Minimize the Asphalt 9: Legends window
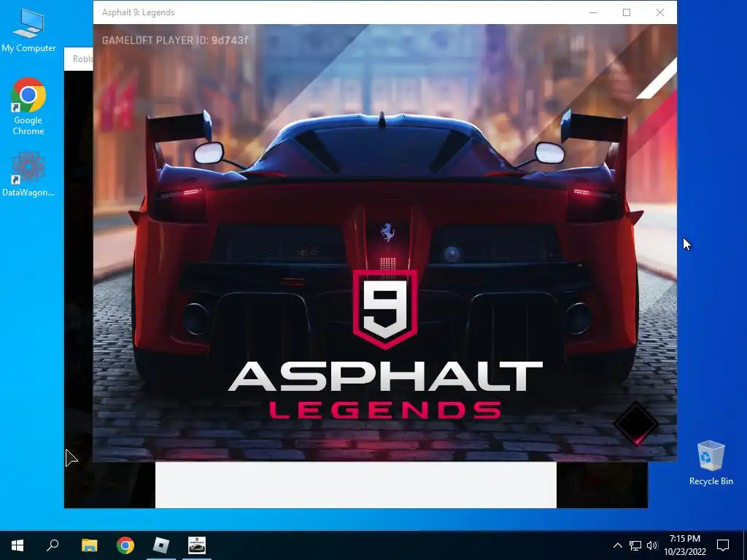This screenshot has height=560, width=747. 593,12
